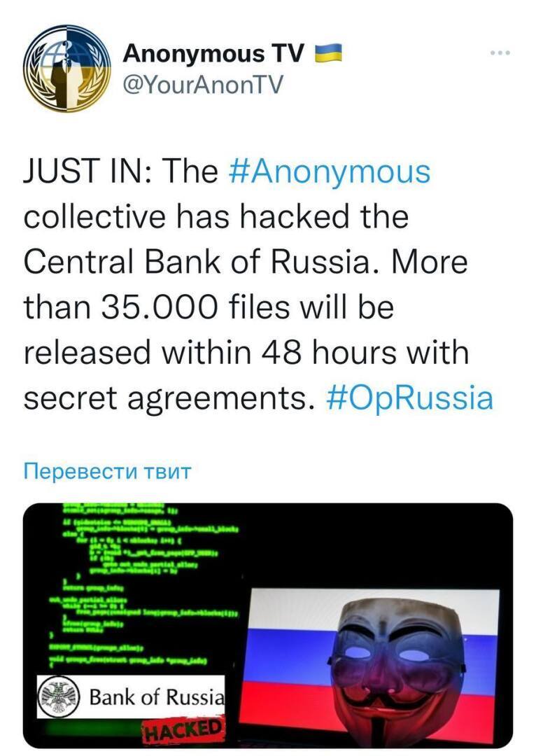Open the three-dot more options menu

click(500, 52)
